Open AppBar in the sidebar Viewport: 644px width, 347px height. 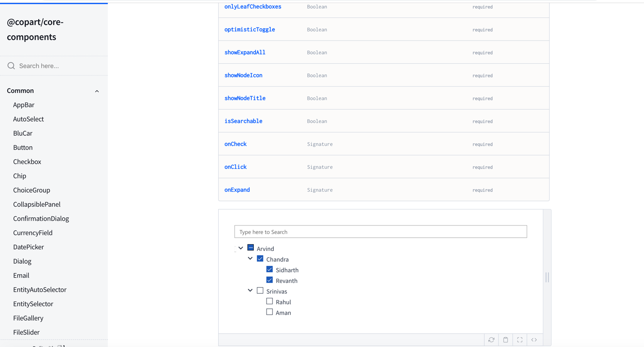(x=24, y=105)
